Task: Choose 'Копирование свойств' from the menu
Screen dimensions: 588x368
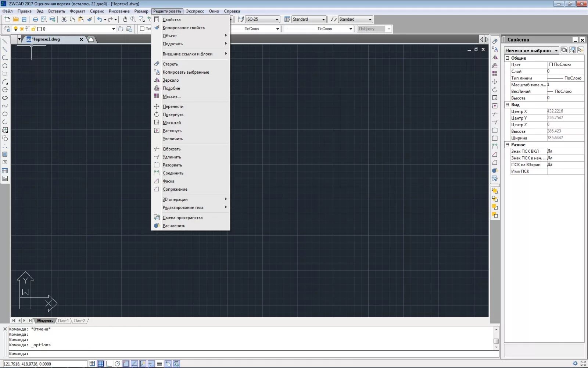Action: click(x=183, y=28)
